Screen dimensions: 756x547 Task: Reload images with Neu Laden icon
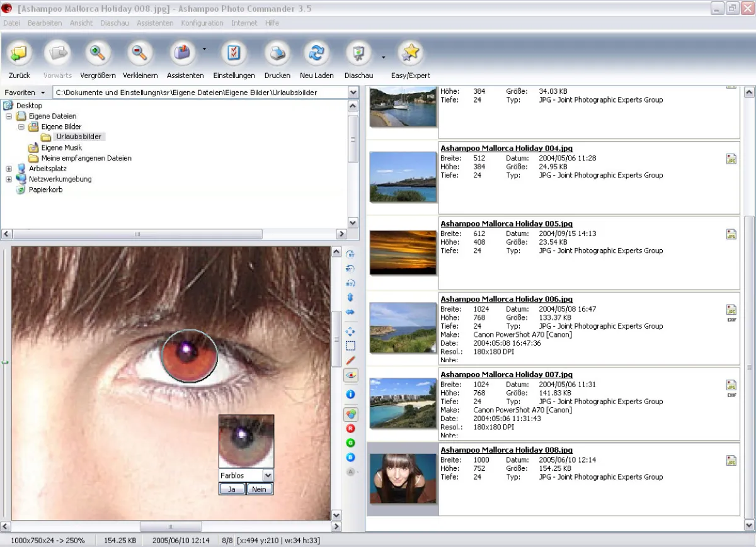point(316,54)
